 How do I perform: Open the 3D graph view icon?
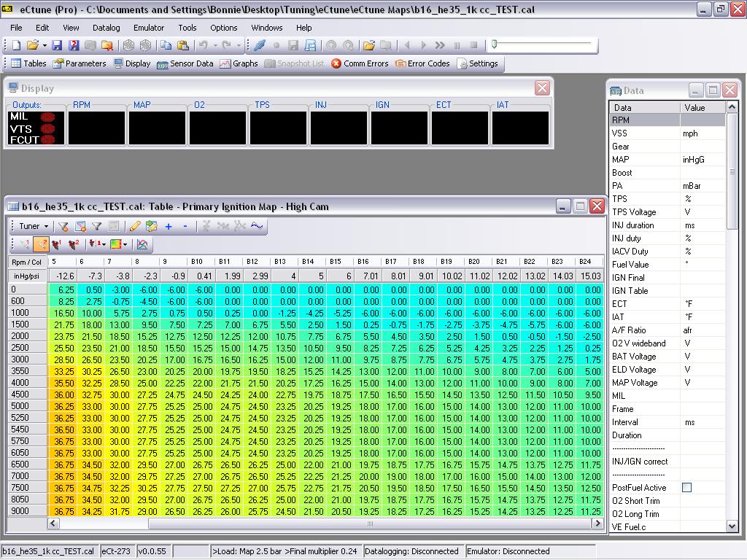pyautogui.click(x=142, y=244)
